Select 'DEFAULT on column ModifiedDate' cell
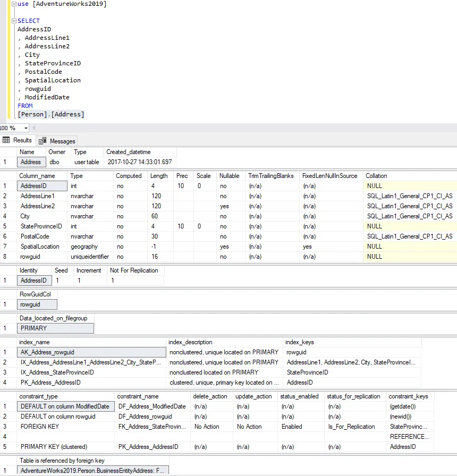This screenshot has width=457, height=476. click(x=66, y=406)
